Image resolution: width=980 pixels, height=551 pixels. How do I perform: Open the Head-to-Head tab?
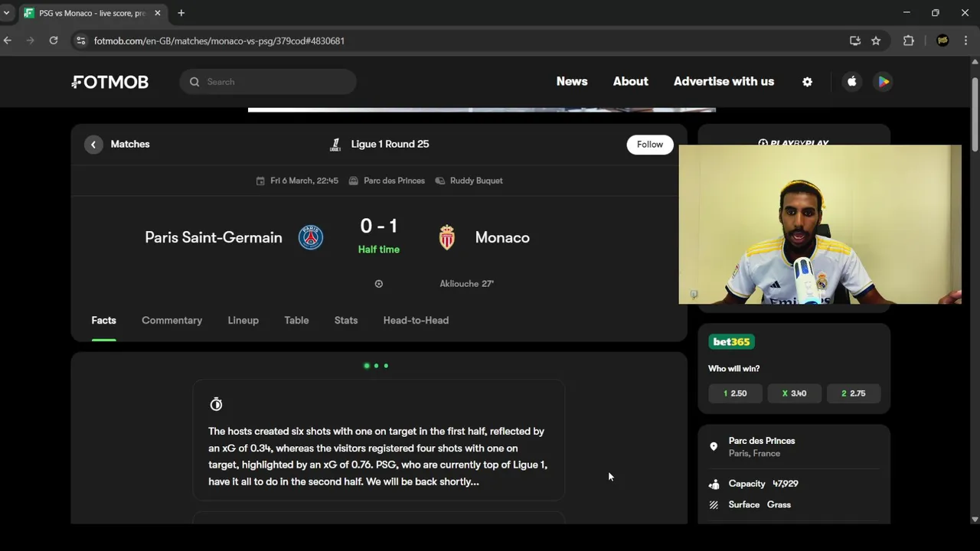(x=416, y=321)
